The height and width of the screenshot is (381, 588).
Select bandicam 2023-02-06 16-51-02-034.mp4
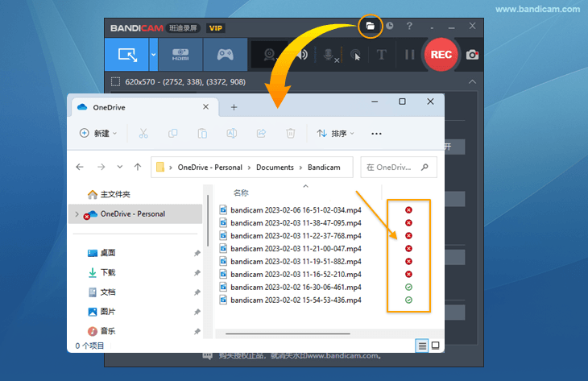click(x=290, y=210)
